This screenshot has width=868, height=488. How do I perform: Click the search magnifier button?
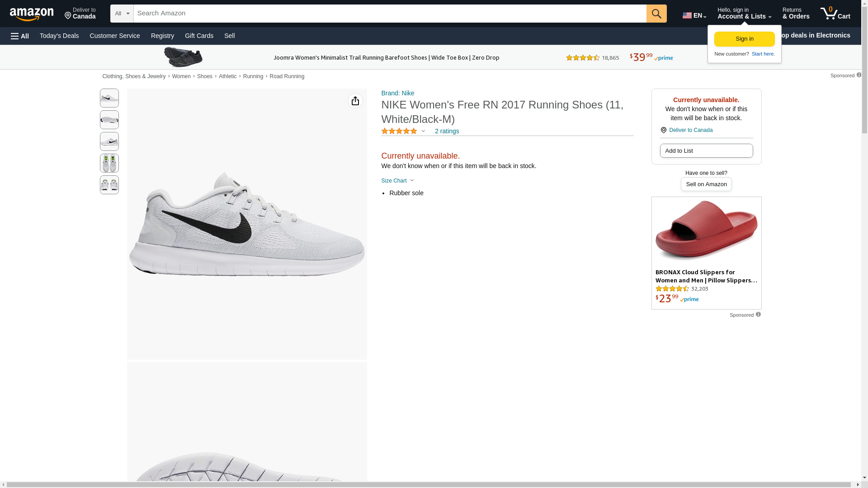[x=656, y=14]
